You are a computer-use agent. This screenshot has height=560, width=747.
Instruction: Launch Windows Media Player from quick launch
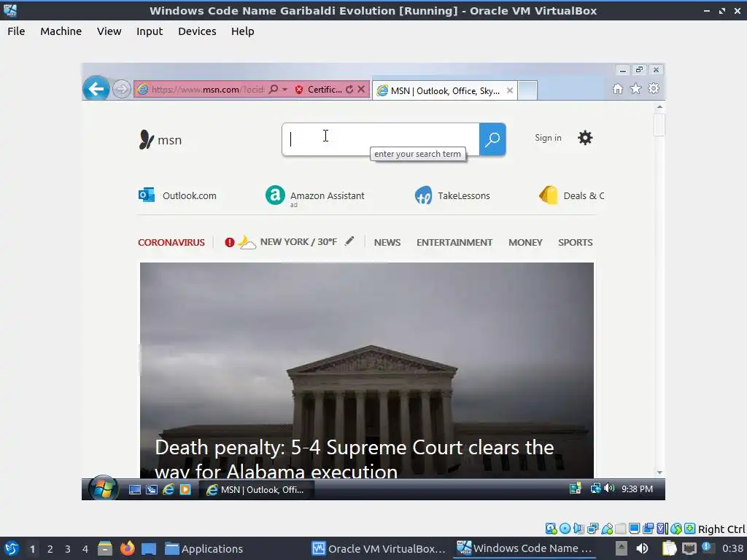coord(185,489)
